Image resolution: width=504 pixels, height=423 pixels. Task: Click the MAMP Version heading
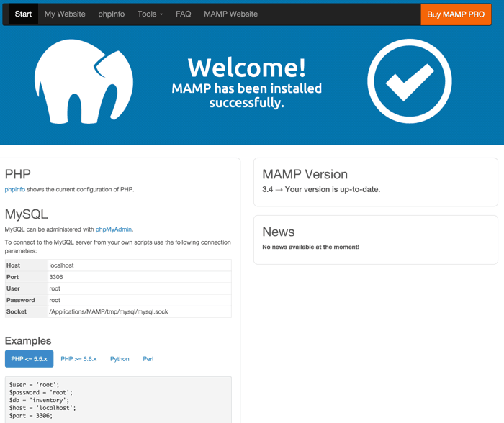(x=305, y=174)
